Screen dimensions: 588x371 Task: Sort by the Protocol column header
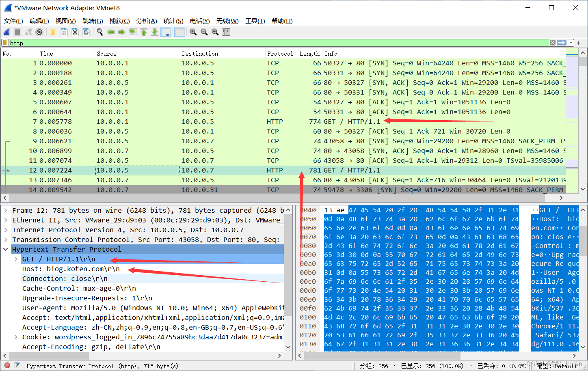click(281, 54)
